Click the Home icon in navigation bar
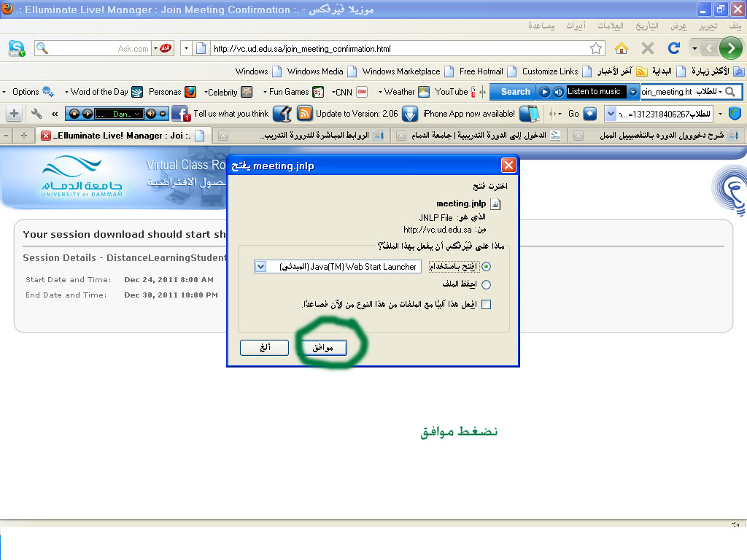747x560 pixels. pos(622,49)
